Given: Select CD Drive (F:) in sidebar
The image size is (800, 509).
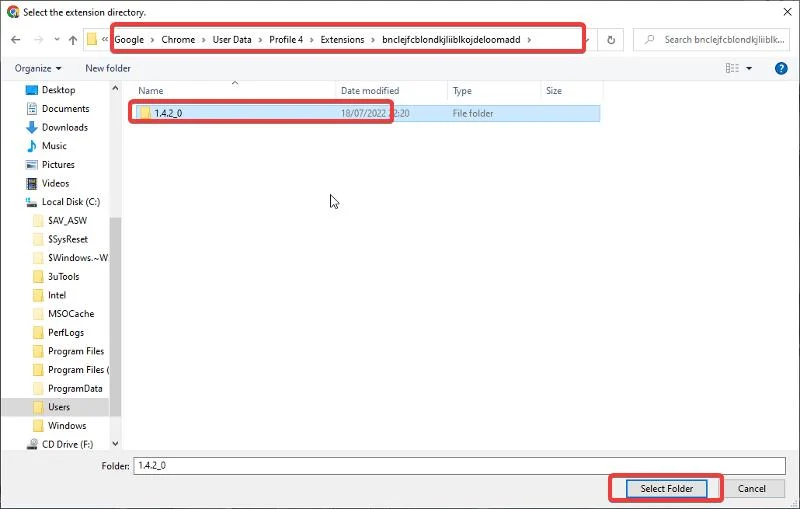Looking at the screenshot, I should pos(67,444).
